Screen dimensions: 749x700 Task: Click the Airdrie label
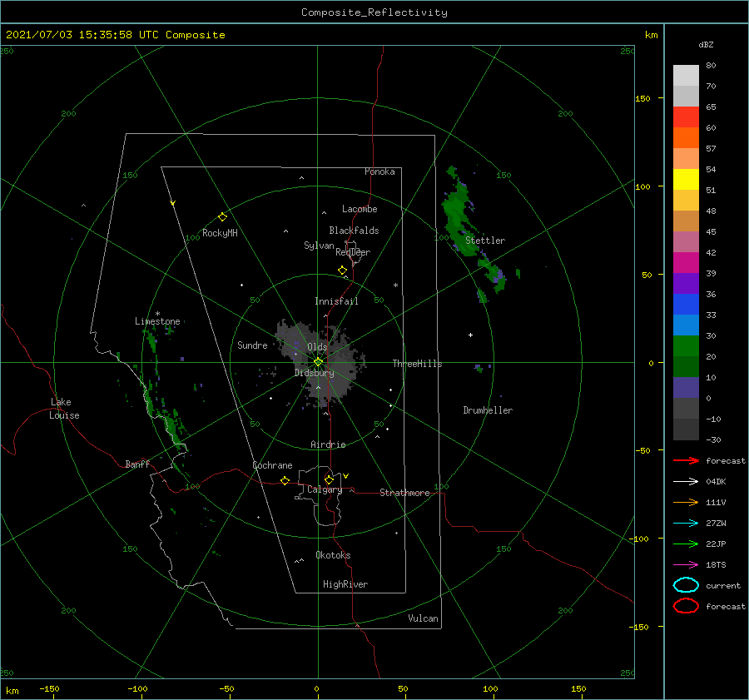pyautogui.click(x=328, y=444)
